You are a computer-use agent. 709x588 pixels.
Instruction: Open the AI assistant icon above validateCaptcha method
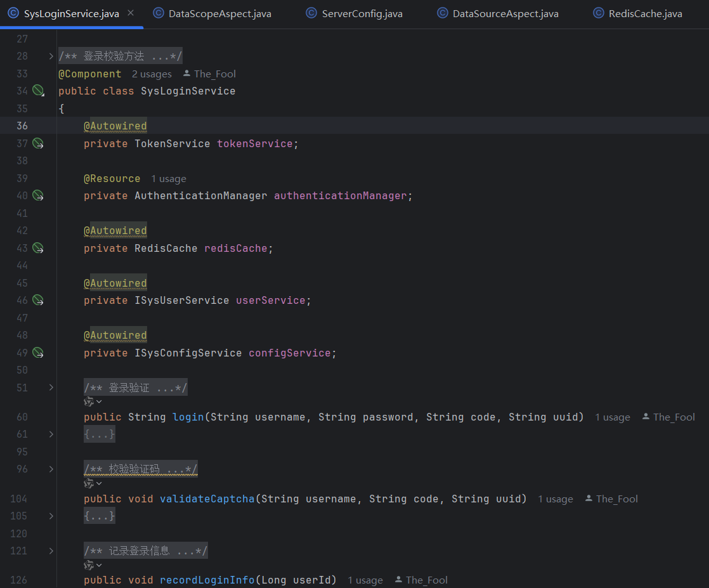click(x=89, y=483)
